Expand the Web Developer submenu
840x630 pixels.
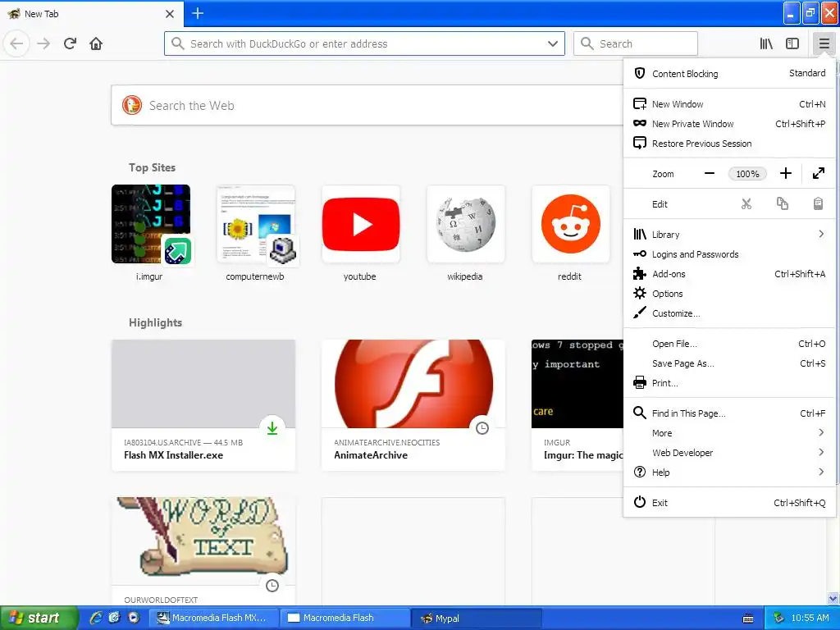pos(729,453)
